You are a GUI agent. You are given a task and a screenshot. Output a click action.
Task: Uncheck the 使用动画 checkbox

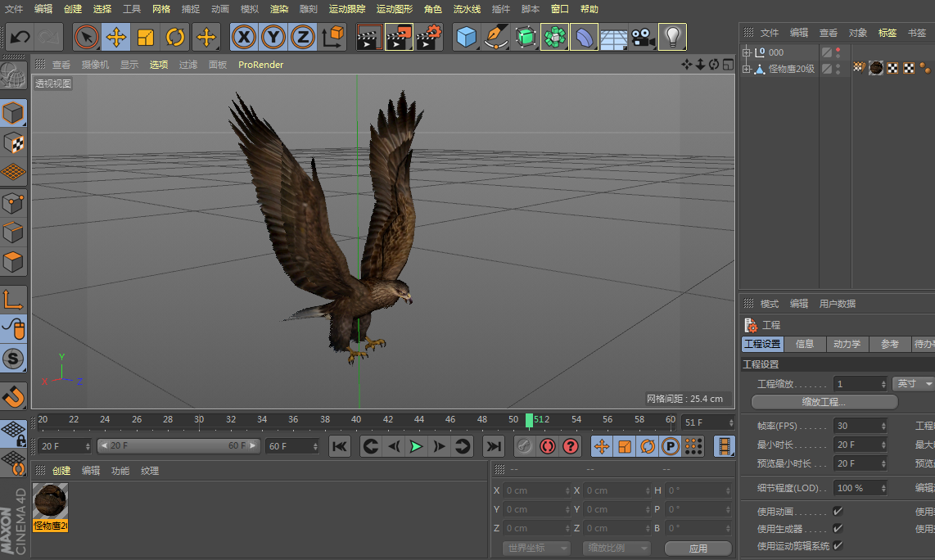pos(838,511)
